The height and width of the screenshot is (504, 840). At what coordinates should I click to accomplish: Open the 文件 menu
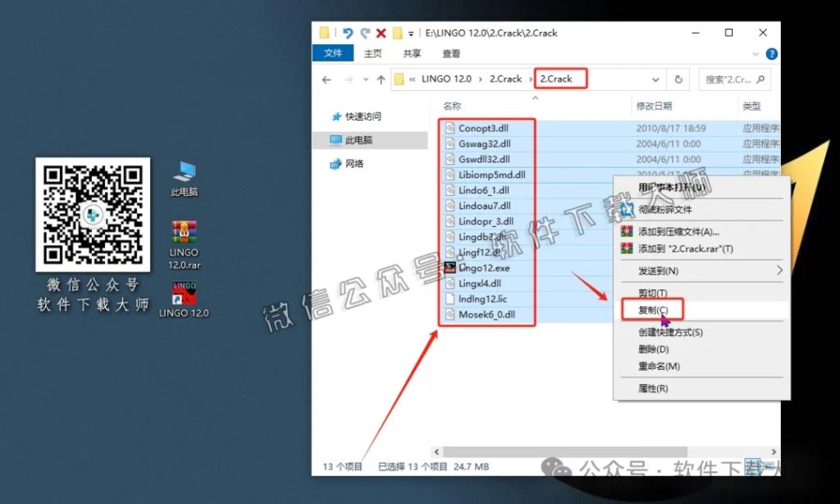pos(333,53)
